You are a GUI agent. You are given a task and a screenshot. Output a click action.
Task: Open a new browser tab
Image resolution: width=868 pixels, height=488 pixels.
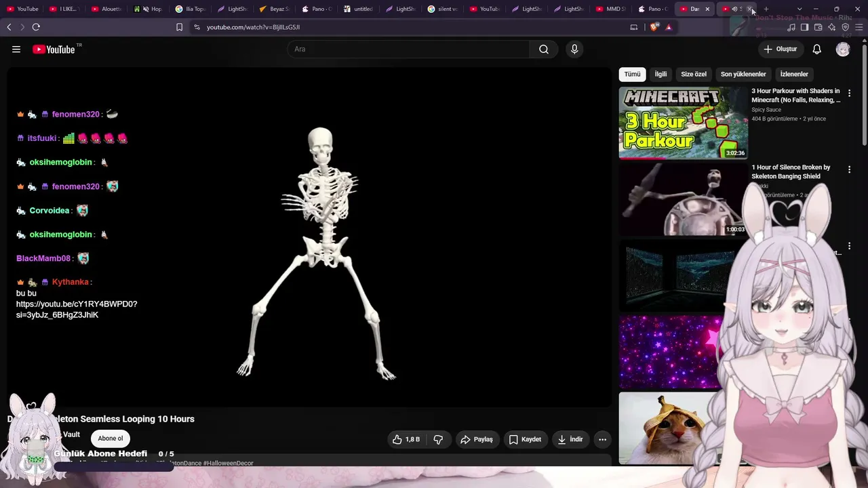766,9
